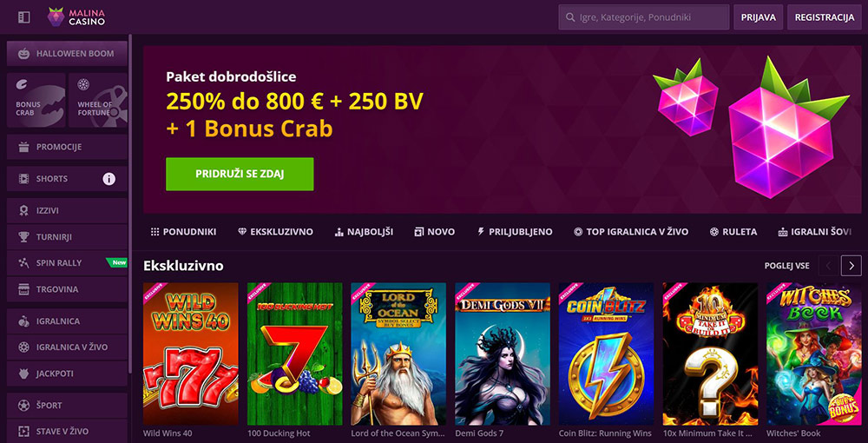
Task: Open the Lord of the Ocean game thumbnail
Action: point(398,354)
